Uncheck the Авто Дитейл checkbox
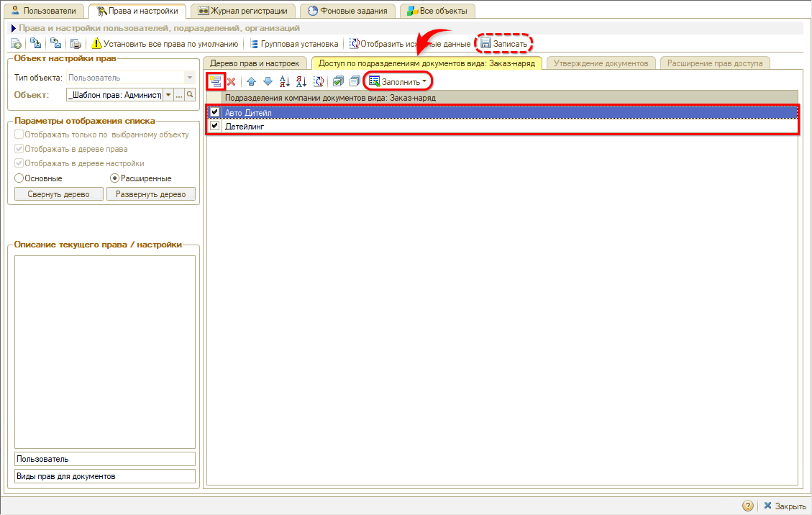Viewport: 812px width, 515px height. [214, 112]
